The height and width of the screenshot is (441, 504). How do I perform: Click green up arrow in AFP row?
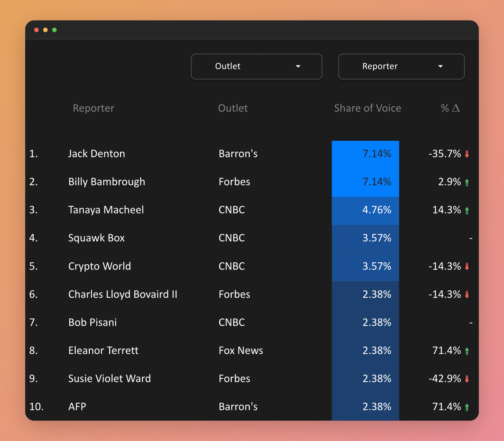(467, 407)
